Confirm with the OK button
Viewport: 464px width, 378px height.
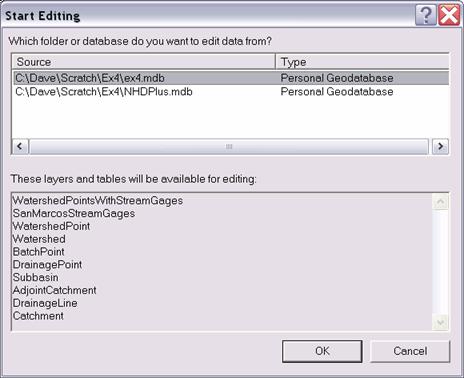point(322,351)
